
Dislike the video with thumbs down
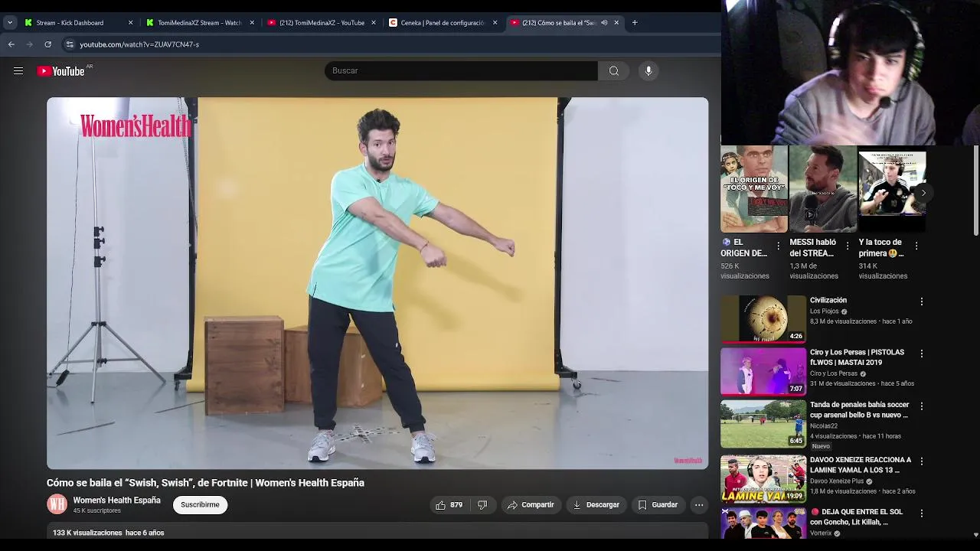482,505
